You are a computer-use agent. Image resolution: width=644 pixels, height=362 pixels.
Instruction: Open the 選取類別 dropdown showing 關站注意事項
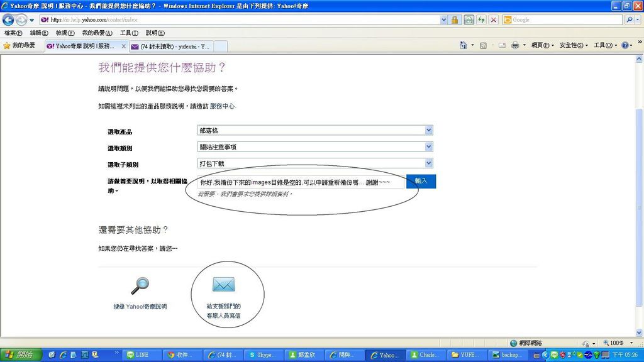pos(315,147)
